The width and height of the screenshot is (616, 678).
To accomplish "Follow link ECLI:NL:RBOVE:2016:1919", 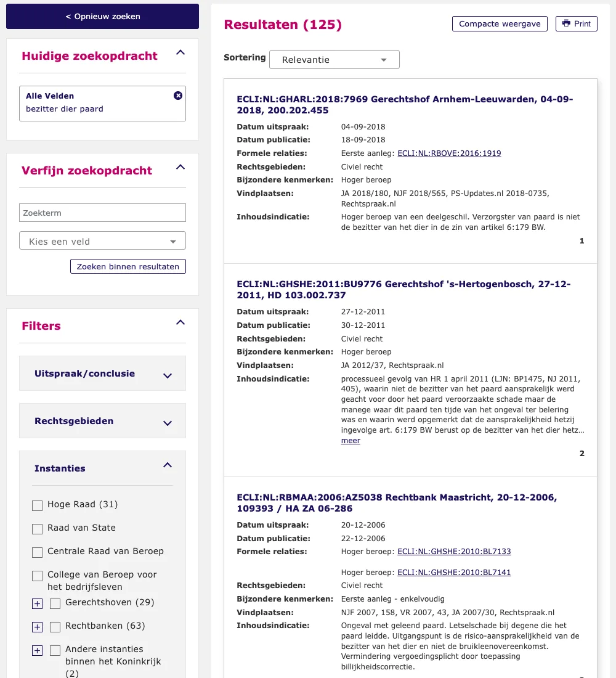I will click(449, 153).
